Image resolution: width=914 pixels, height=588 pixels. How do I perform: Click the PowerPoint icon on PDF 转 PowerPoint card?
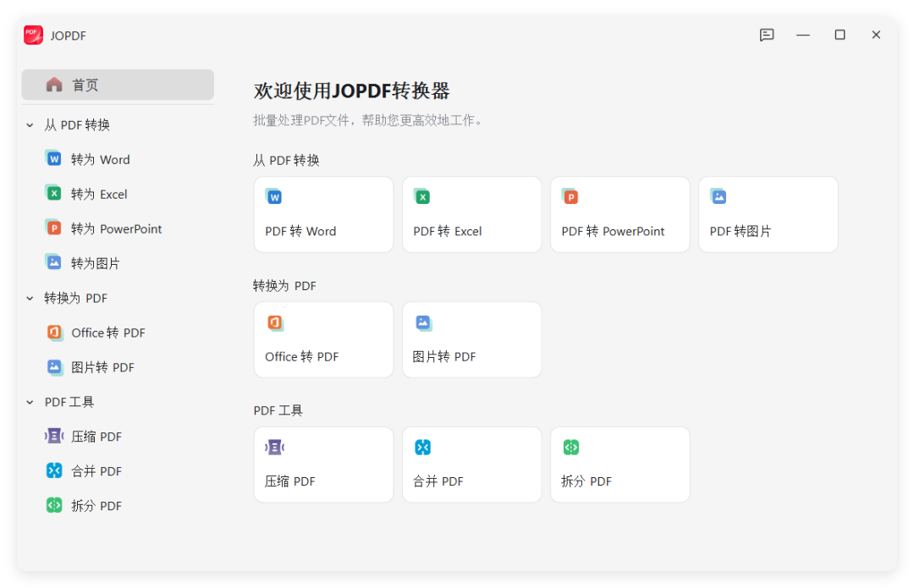click(x=570, y=197)
